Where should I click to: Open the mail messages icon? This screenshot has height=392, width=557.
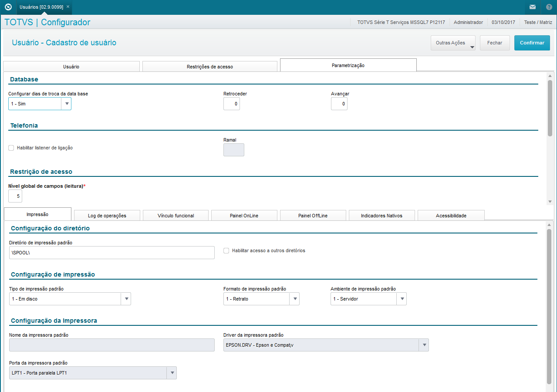click(x=532, y=7)
